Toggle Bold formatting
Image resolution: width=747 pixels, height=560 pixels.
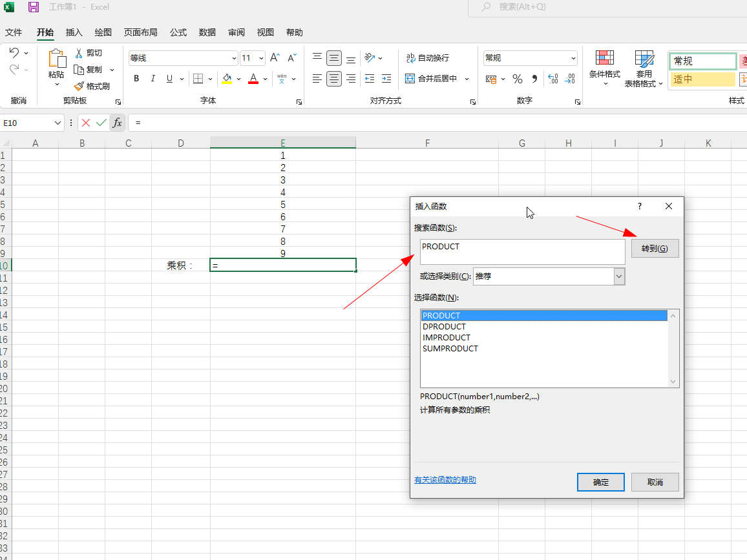136,79
